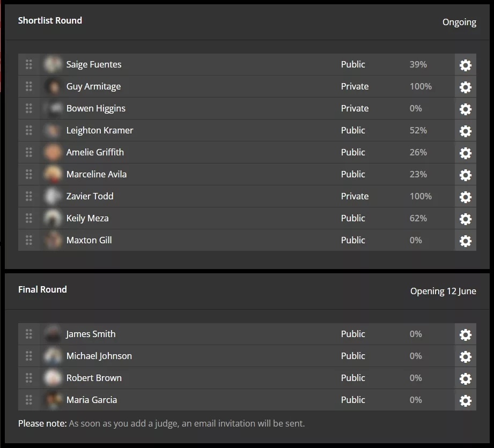
Task: Click the Opening 12 June status text
Action: [x=443, y=291]
